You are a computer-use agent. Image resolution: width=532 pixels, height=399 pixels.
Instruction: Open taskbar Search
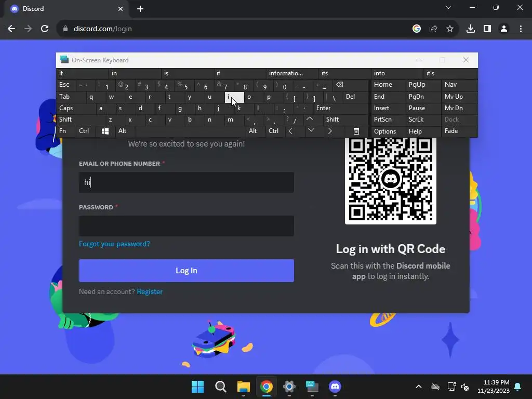pos(220,387)
